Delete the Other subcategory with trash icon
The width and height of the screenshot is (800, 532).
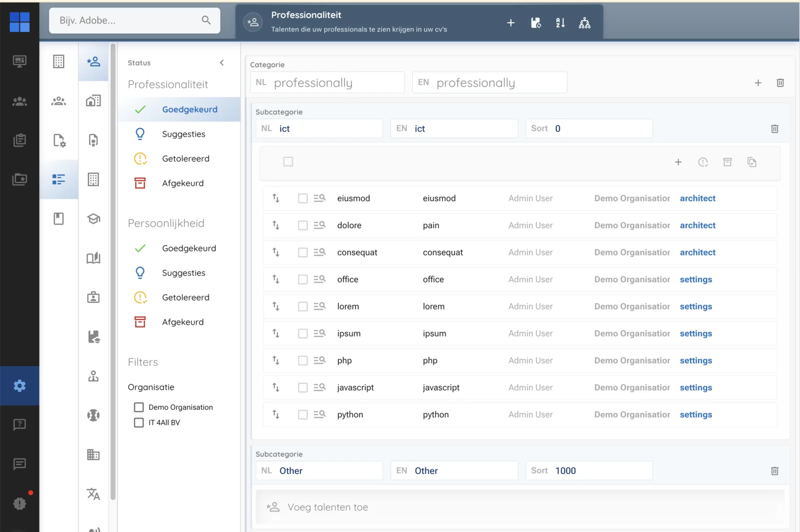click(x=774, y=470)
